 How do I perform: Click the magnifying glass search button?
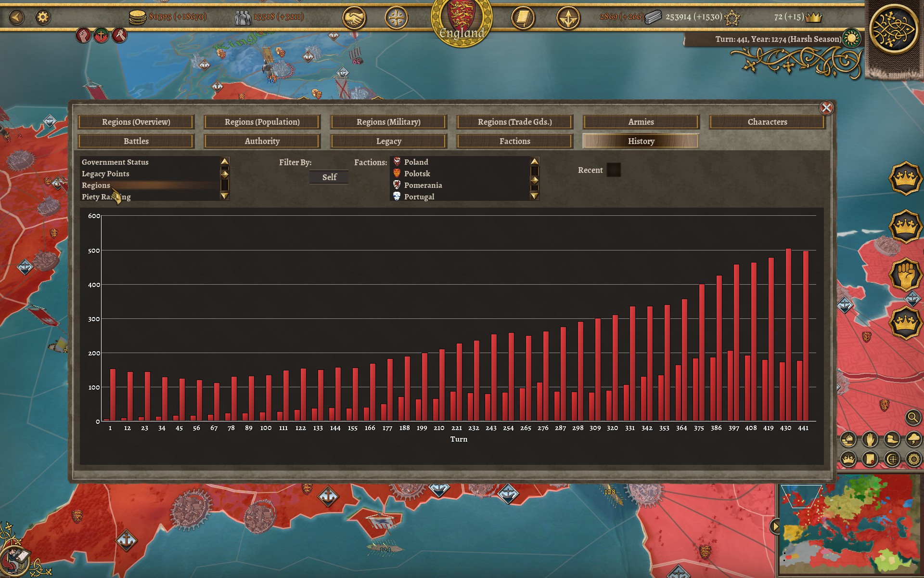pos(913,417)
